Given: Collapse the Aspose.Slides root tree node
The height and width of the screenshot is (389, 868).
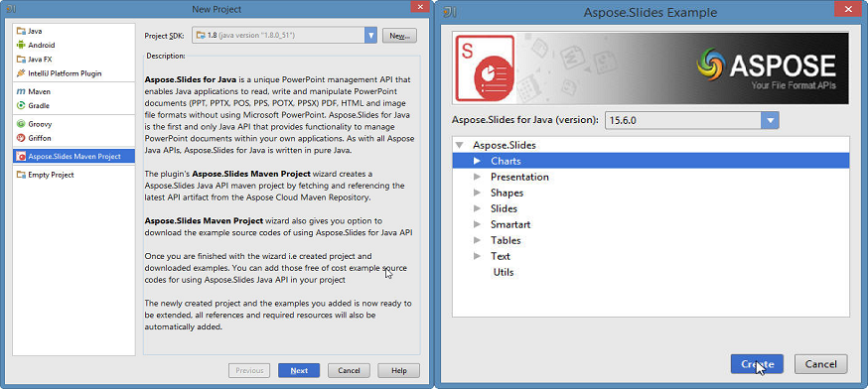Looking at the screenshot, I should 459,146.
